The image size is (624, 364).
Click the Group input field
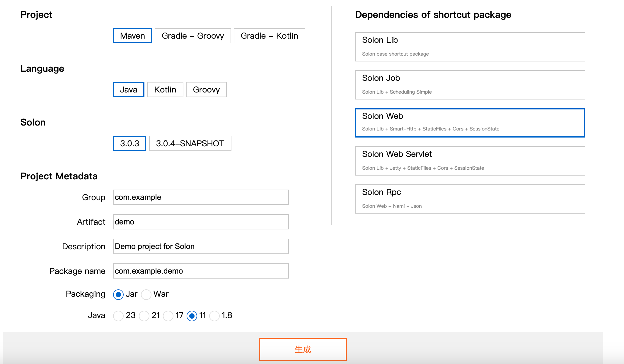pyautogui.click(x=201, y=197)
